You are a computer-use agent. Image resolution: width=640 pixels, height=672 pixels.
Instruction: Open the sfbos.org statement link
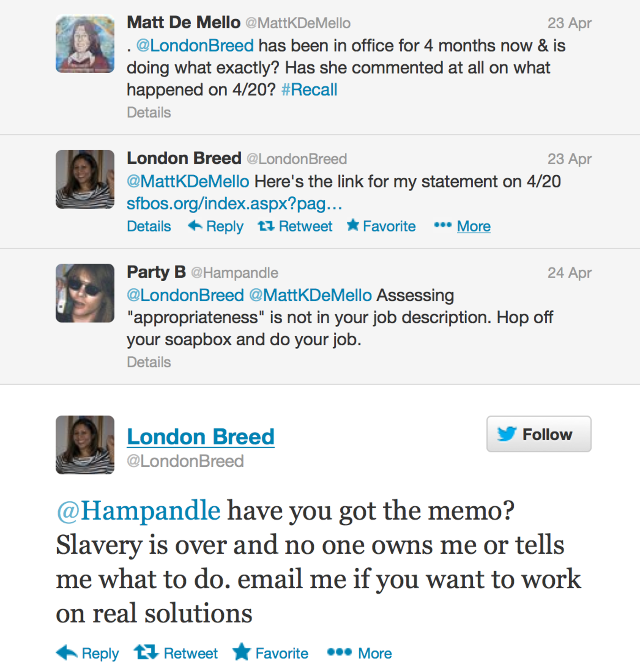[234, 204]
